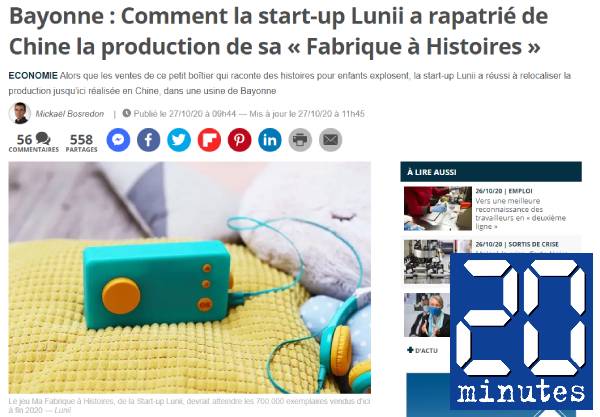600x417 pixels.
Task: Open the Lunii storyteller main photo
Action: tap(189, 277)
